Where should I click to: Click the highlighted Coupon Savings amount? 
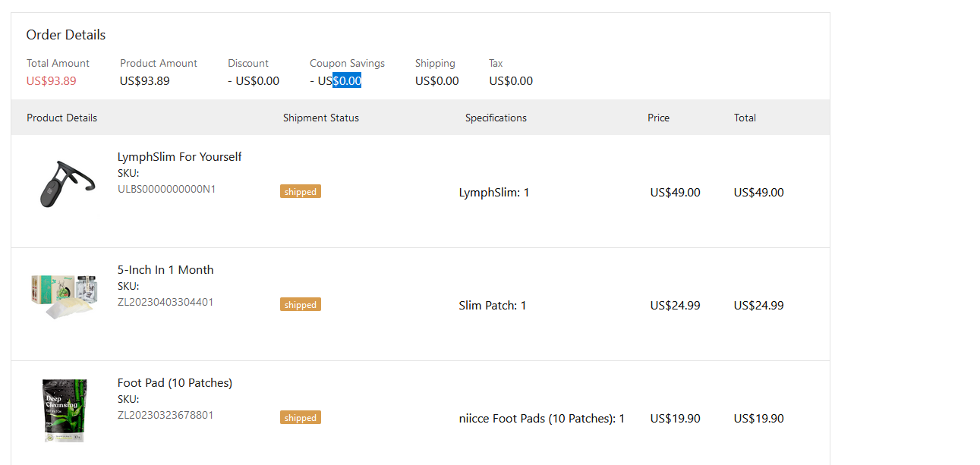[347, 81]
